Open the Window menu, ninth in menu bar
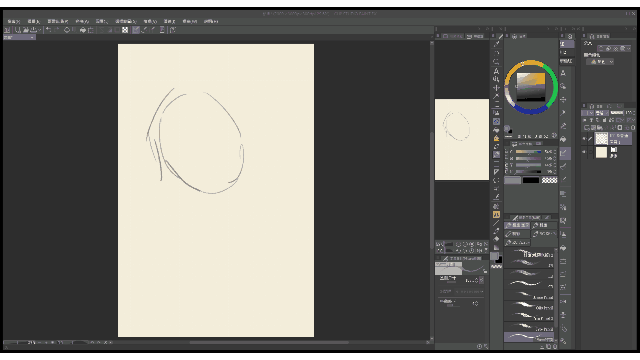Viewport: 640px width, 360px height. [x=190, y=21]
